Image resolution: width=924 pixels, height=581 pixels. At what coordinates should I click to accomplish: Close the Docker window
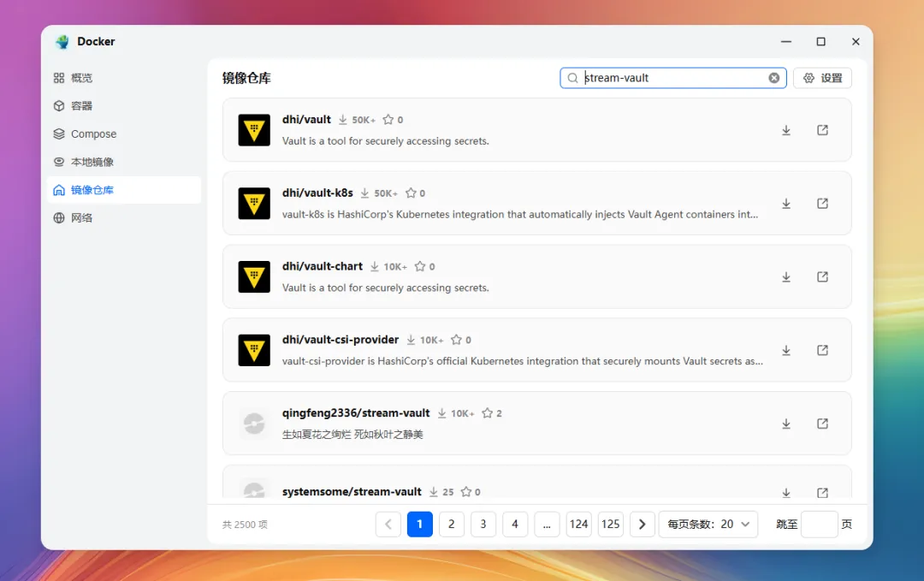tap(856, 42)
